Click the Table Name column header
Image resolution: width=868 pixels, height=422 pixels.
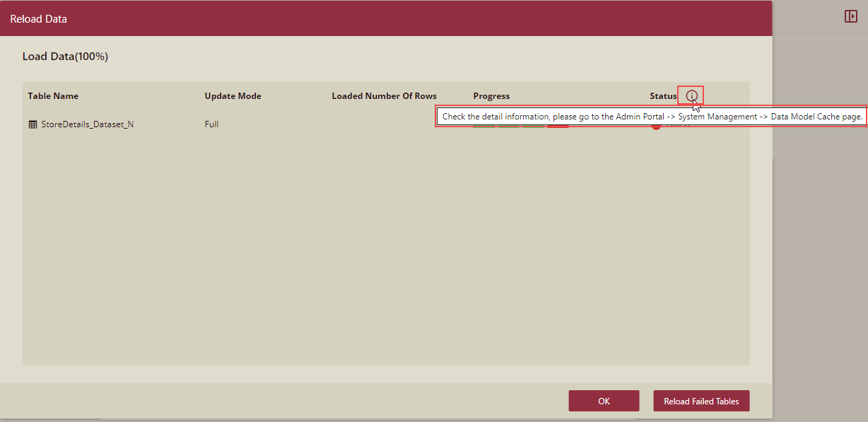click(53, 96)
